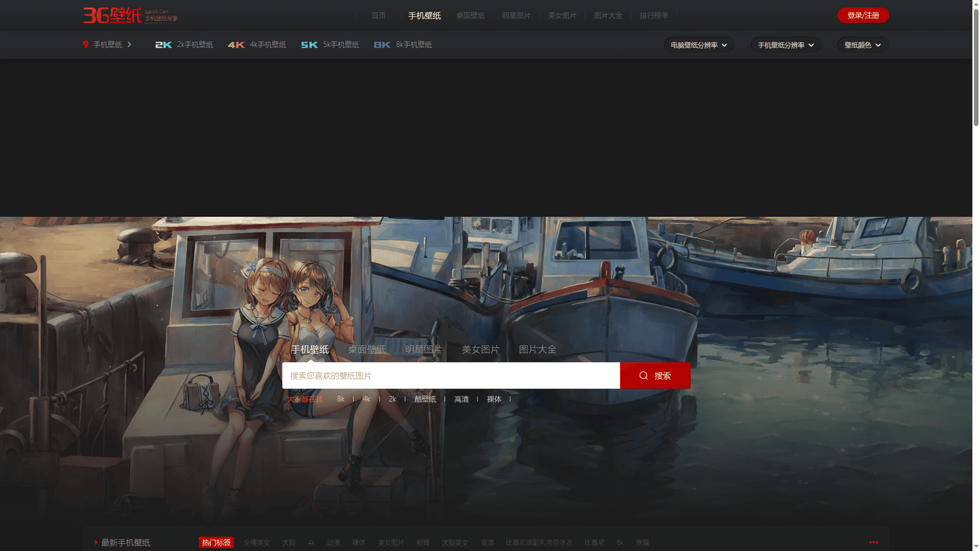Click the search input field
The image size is (980, 551).
click(x=451, y=375)
